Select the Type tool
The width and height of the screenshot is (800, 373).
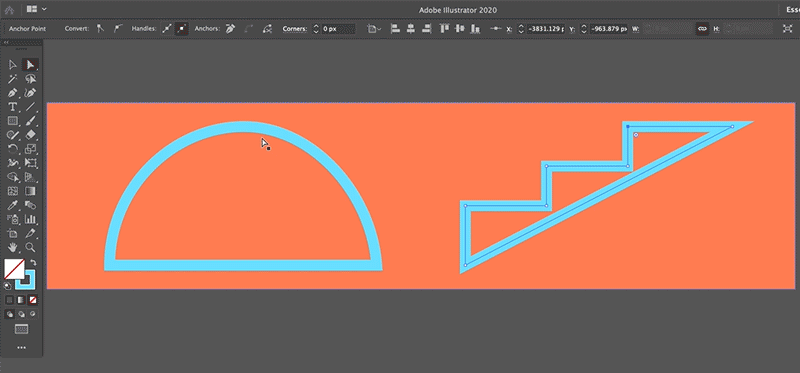(13, 107)
